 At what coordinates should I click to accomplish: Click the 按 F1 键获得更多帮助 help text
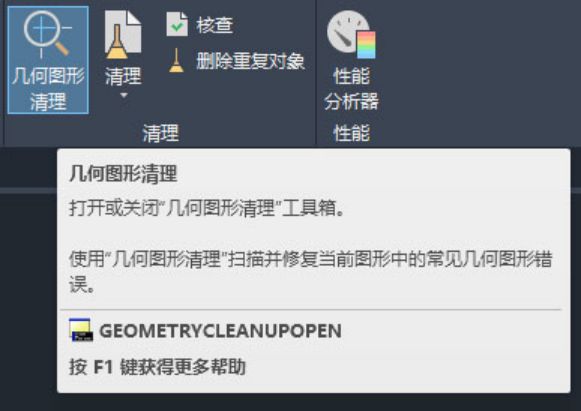pyautogui.click(x=157, y=367)
